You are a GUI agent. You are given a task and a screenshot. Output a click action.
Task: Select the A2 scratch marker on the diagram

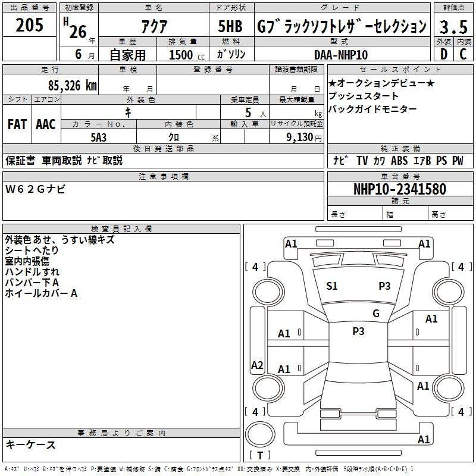[x=257, y=365]
